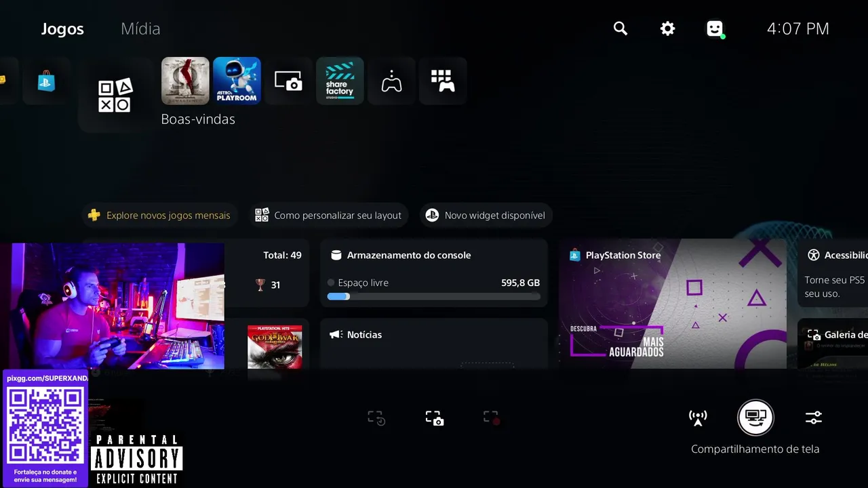This screenshot has height=488, width=868.
Task: Open the Search magnifier icon
Action: click(x=620, y=28)
